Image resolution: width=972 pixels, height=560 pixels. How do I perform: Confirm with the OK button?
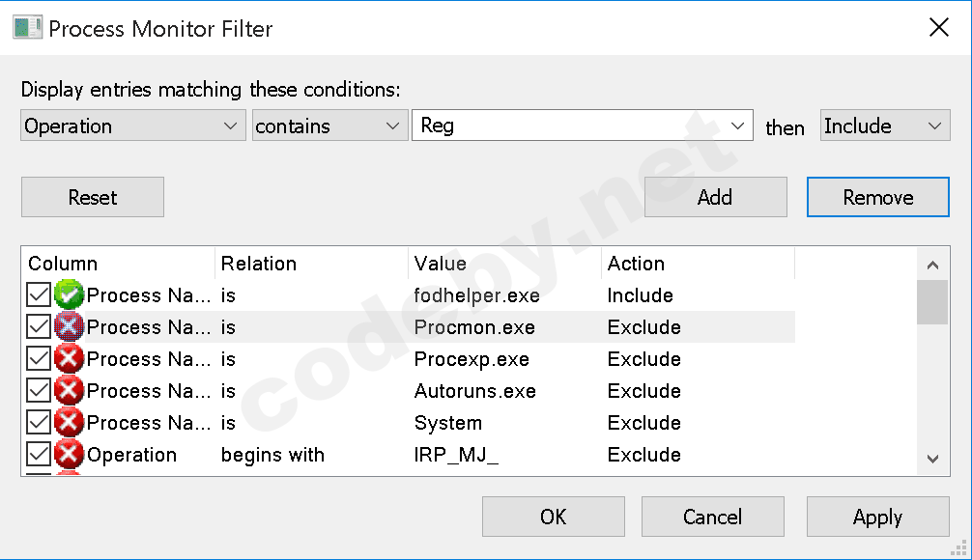pos(554,517)
